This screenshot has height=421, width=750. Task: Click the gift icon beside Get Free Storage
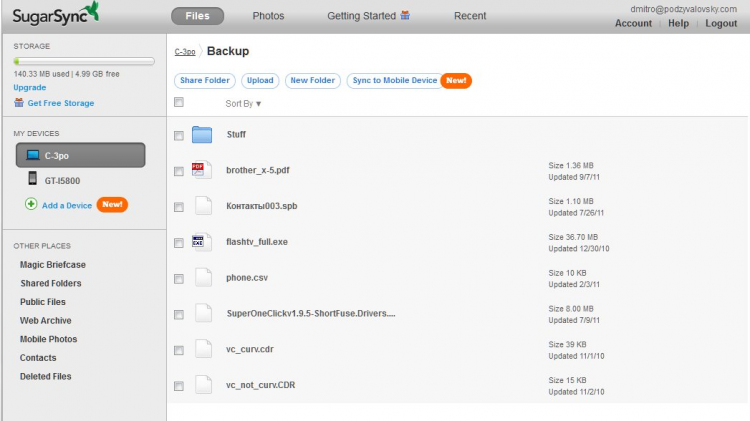19,102
